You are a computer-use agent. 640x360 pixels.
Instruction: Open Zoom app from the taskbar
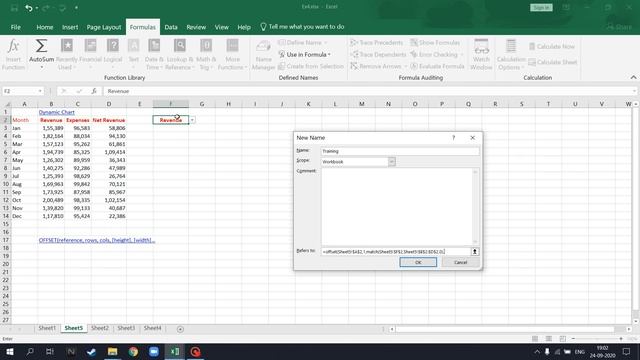coord(154,351)
